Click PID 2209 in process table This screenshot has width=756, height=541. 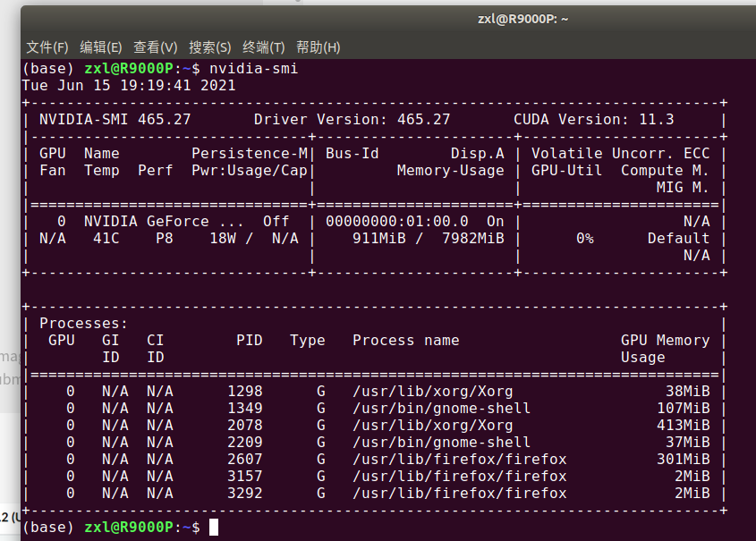point(245,442)
